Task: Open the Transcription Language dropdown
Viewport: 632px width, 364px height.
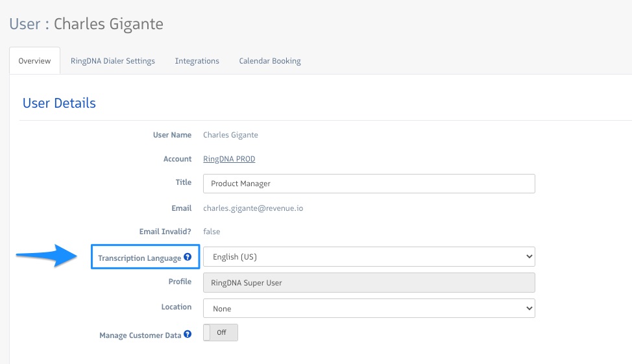Action: [369, 256]
